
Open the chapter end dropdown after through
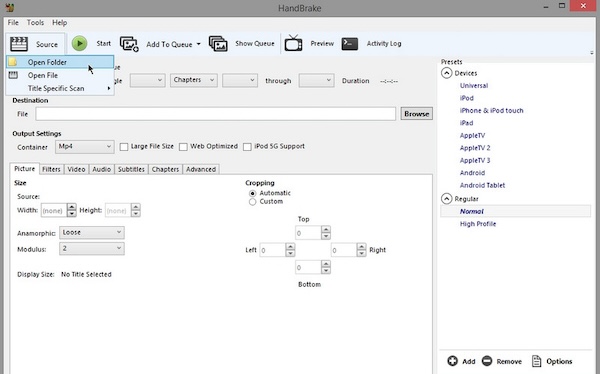click(316, 80)
